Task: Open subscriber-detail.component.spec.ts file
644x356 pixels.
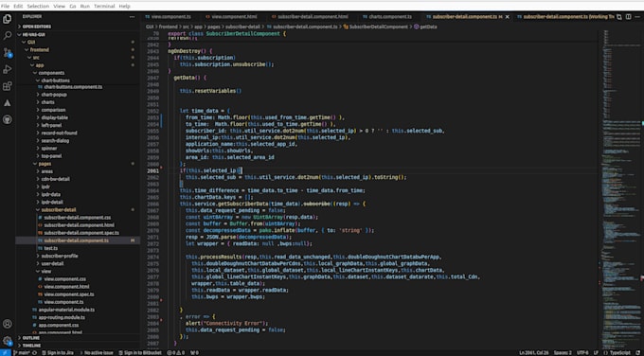Action: (x=81, y=233)
